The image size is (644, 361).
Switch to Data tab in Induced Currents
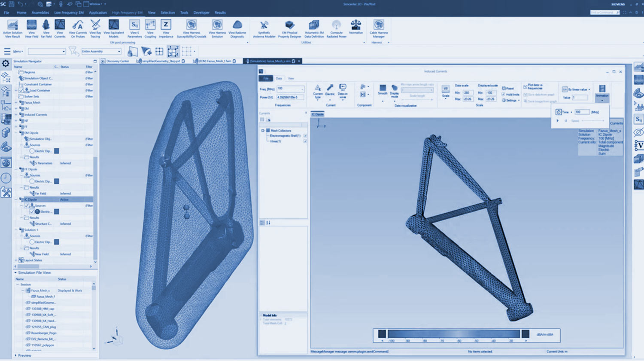[279, 78]
